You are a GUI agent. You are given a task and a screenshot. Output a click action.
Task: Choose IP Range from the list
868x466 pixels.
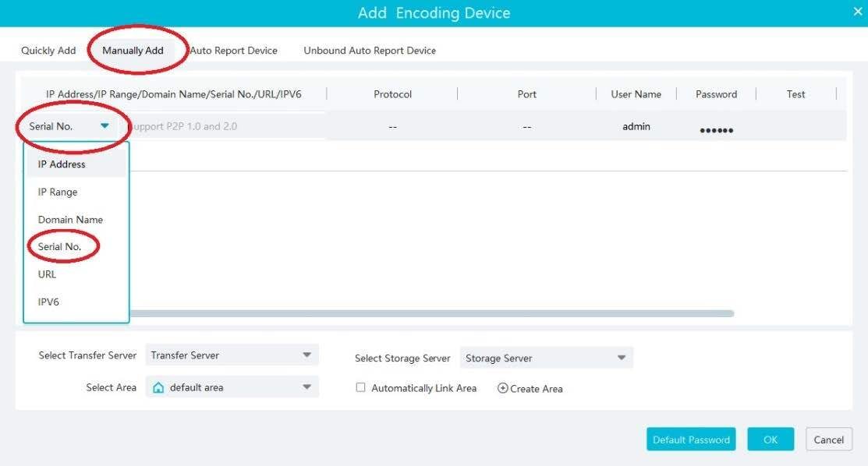tap(76, 192)
